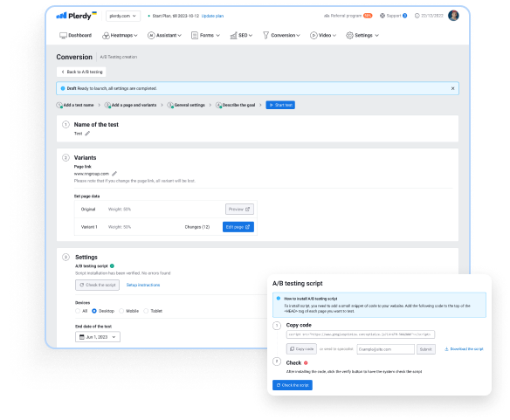Click the Submit button next to email
This screenshot has height=420, width=510.
[x=426, y=349]
